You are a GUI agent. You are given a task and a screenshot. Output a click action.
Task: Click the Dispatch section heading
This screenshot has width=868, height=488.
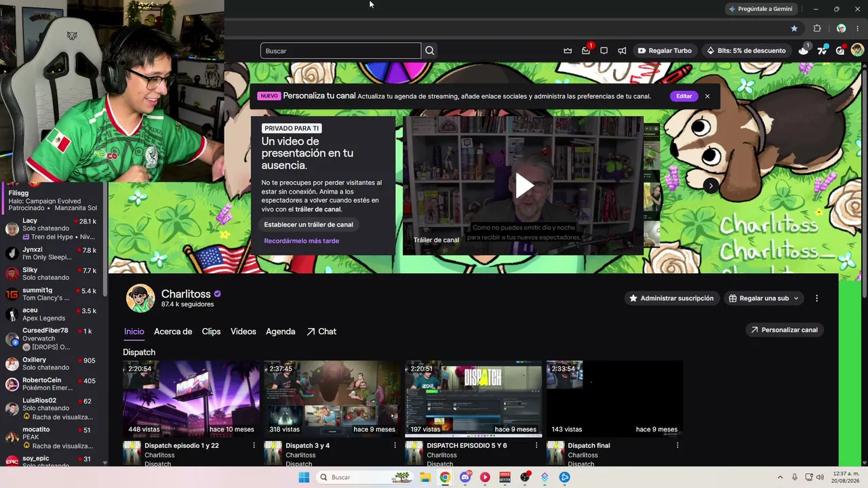139,352
